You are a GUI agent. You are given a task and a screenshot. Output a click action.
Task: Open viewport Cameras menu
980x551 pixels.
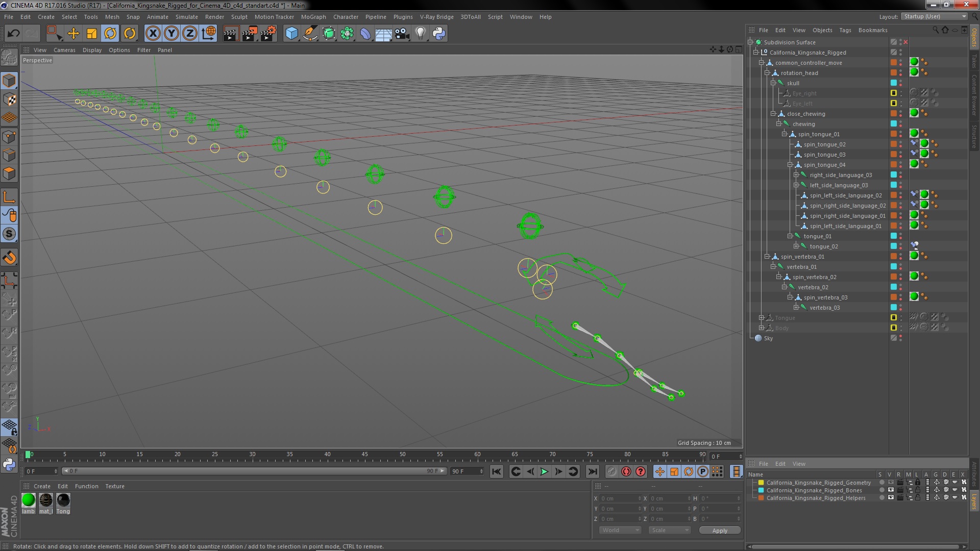pyautogui.click(x=64, y=50)
